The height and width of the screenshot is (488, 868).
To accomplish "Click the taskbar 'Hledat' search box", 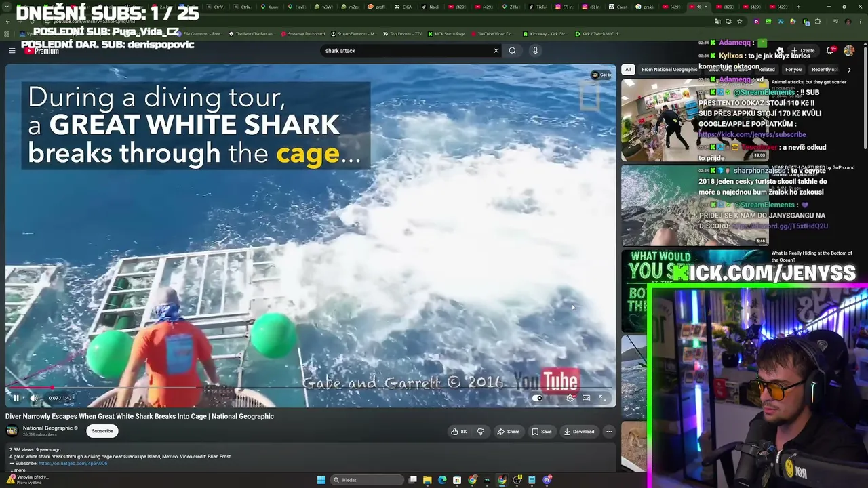I will (366, 480).
